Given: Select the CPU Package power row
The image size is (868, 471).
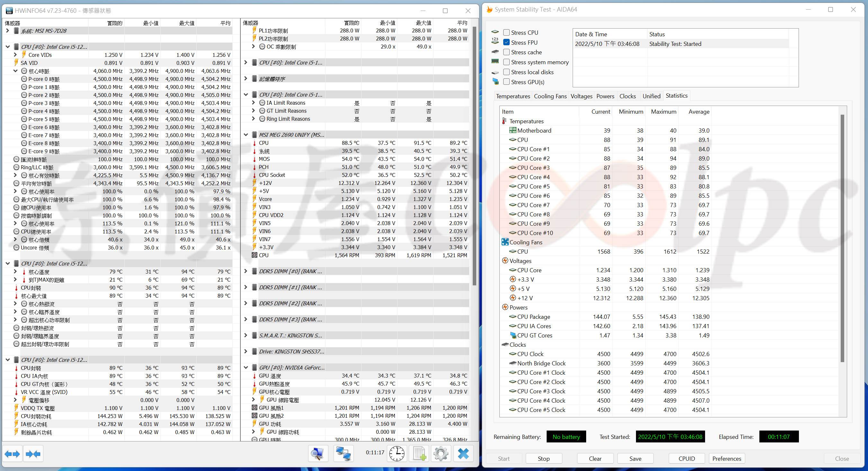Looking at the screenshot, I should click(605, 317).
